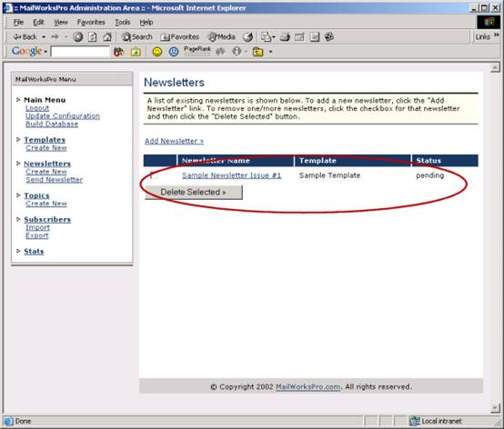Screen dimensions: 504x429
Task: Open the Stats link
Action: pyautogui.click(x=34, y=251)
